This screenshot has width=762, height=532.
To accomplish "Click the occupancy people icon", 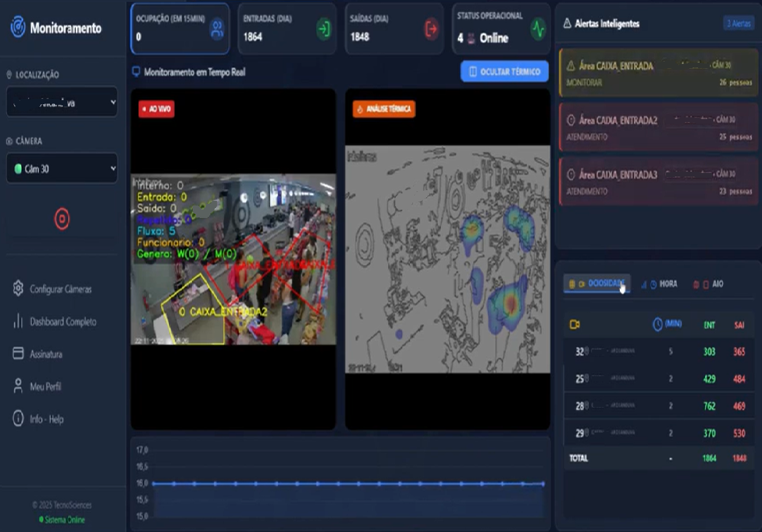I will 217,29.
